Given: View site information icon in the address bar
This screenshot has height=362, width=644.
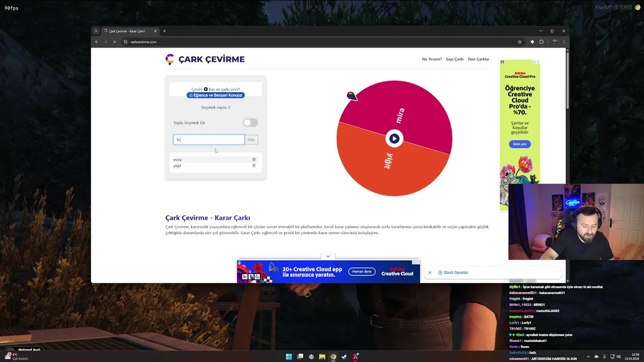Looking at the screenshot, I should coord(126,42).
